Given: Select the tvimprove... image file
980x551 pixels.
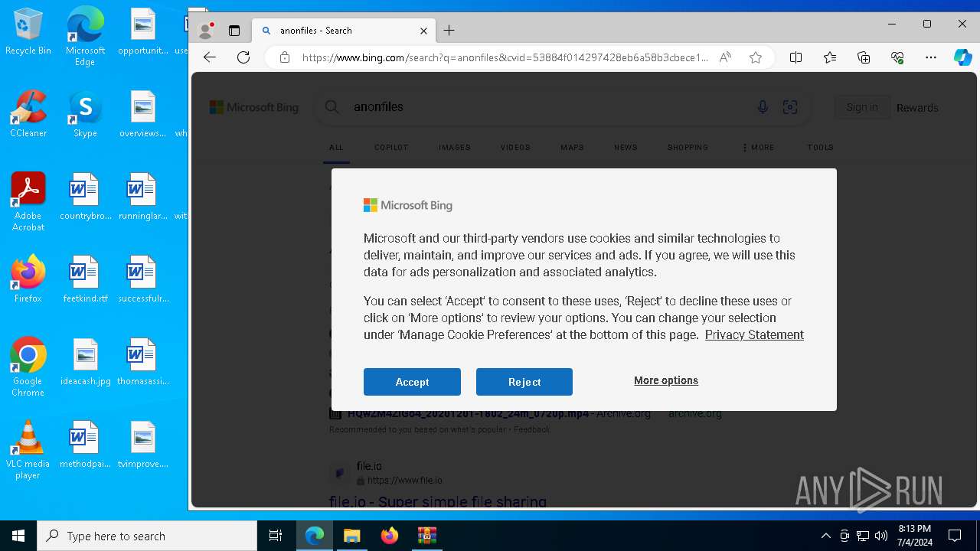Looking at the screenshot, I should [x=143, y=445].
